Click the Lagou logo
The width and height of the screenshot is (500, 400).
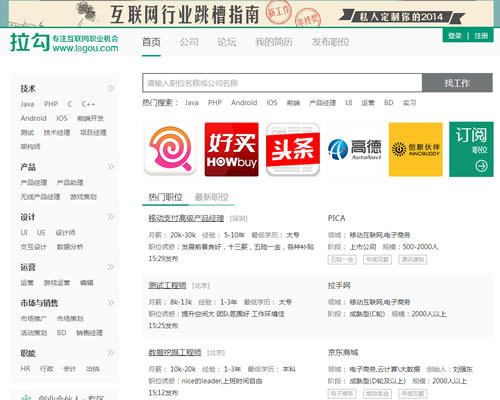tap(64, 43)
